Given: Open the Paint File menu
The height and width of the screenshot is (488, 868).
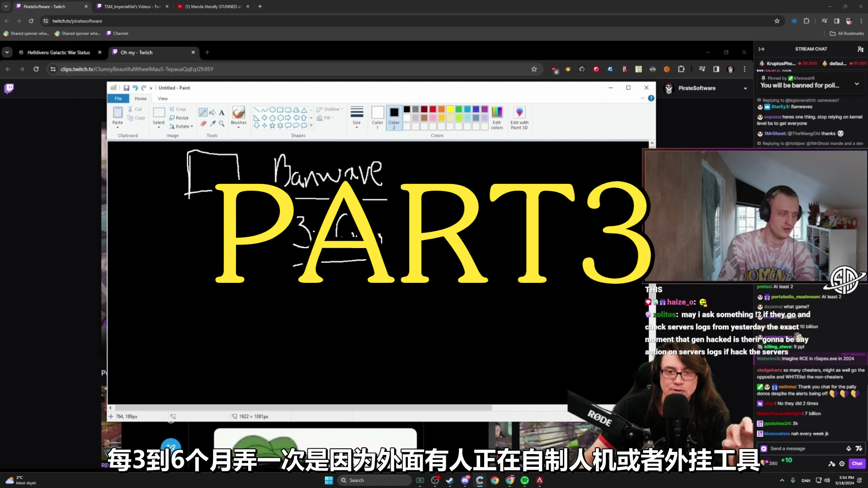Looking at the screenshot, I should click(x=118, y=99).
